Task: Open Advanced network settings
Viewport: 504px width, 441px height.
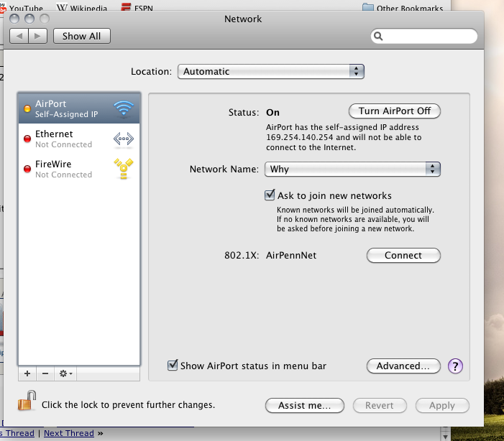Action: click(x=403, y=366)
